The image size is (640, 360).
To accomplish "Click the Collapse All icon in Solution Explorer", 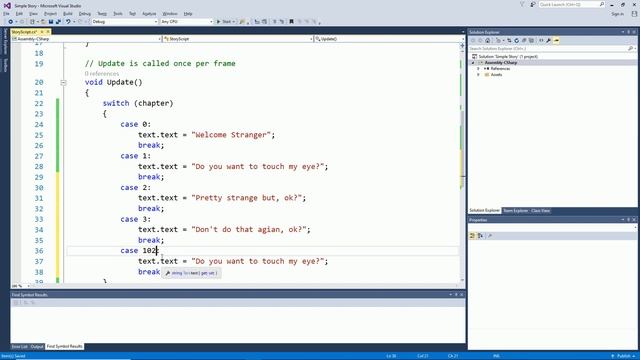I will 524,40.
